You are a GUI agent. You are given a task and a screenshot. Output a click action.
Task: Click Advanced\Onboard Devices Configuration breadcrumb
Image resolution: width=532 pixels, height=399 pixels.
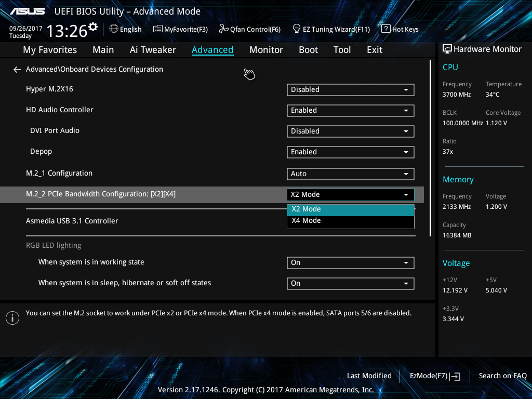(x=95, y=69)
